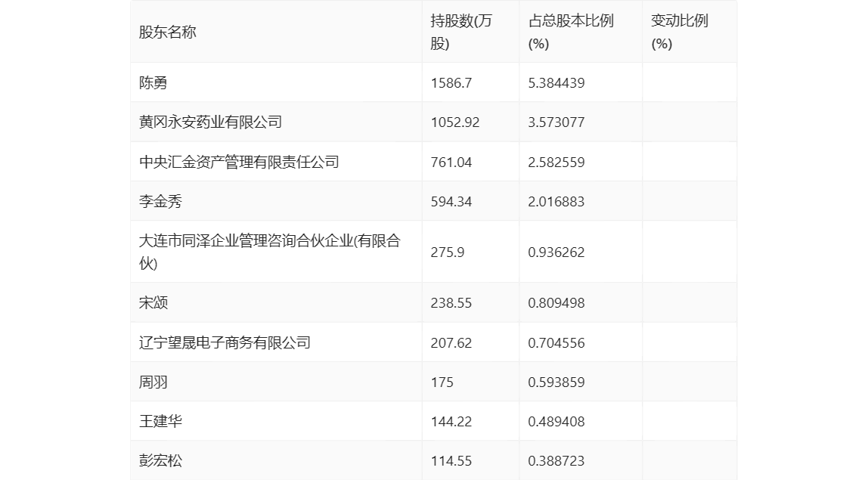This screenshot has width=868, height=480.
Task: Select the value 594.34
Action: [451, 202]
